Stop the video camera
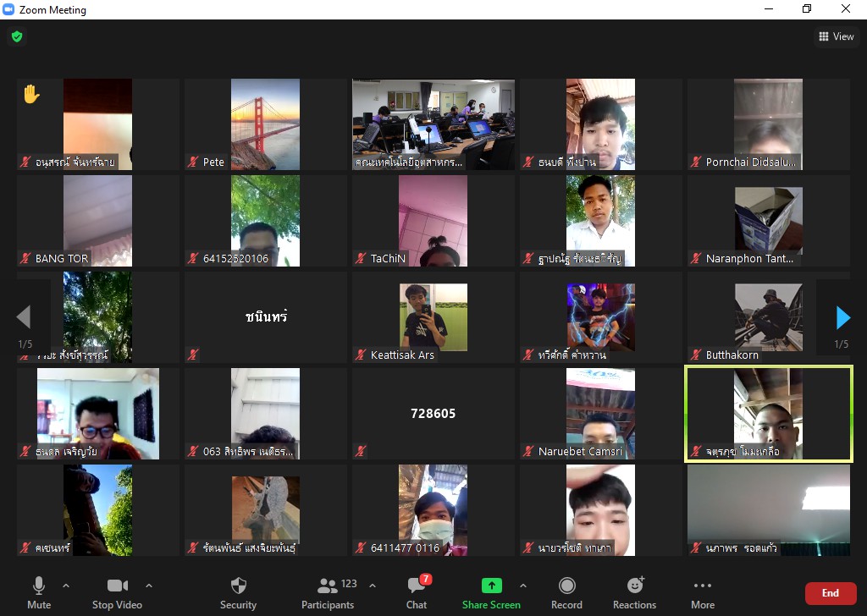The width and height of the screenshot is (867, 616). 117,593
